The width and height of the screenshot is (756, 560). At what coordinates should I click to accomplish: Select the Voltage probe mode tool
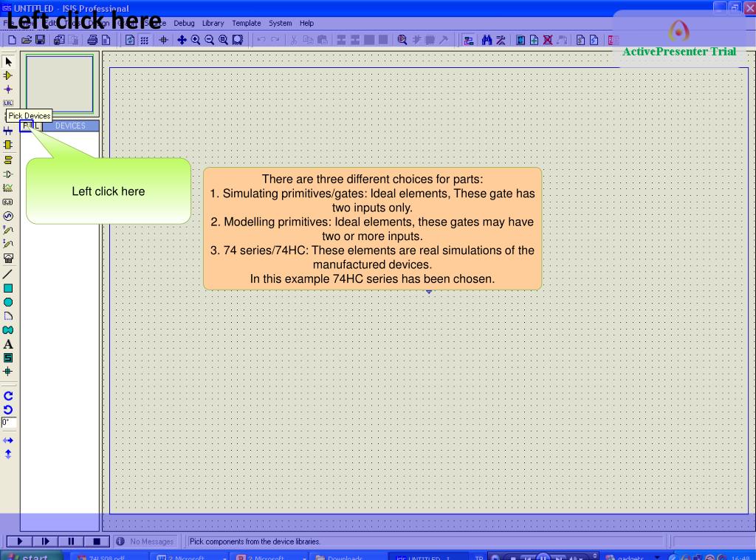click(x=8, y=230)
